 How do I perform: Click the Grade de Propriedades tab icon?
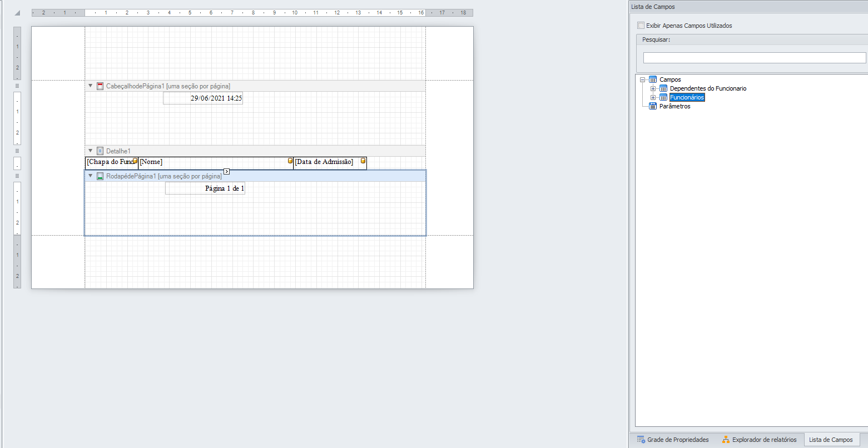click(x=641, y=440)
